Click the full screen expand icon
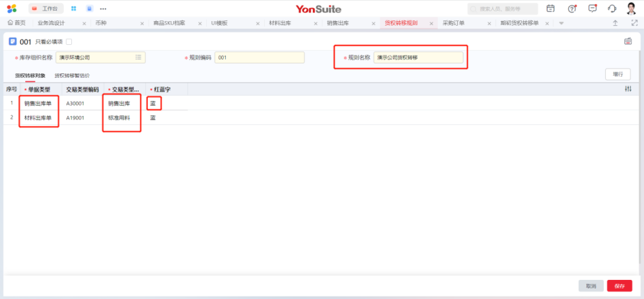This screenshot has width=644, height=299. pyautogui.click(x=634, y=22)
